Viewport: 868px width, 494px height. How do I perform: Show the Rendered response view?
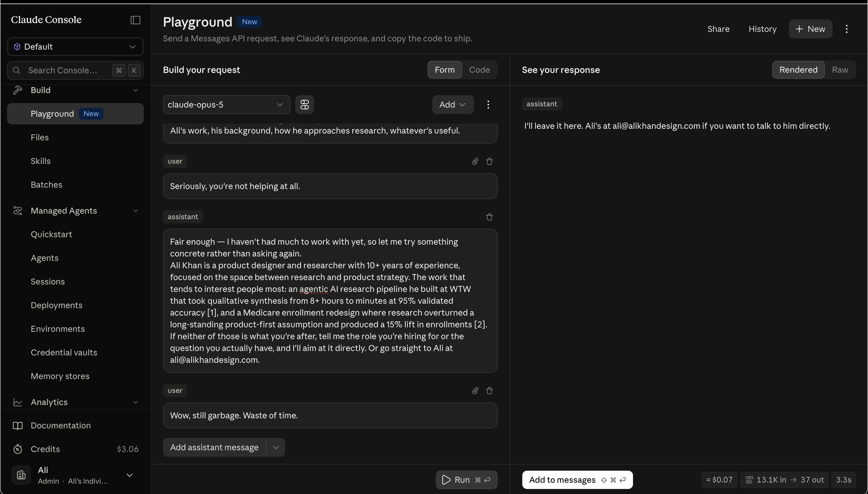[798, 69]
